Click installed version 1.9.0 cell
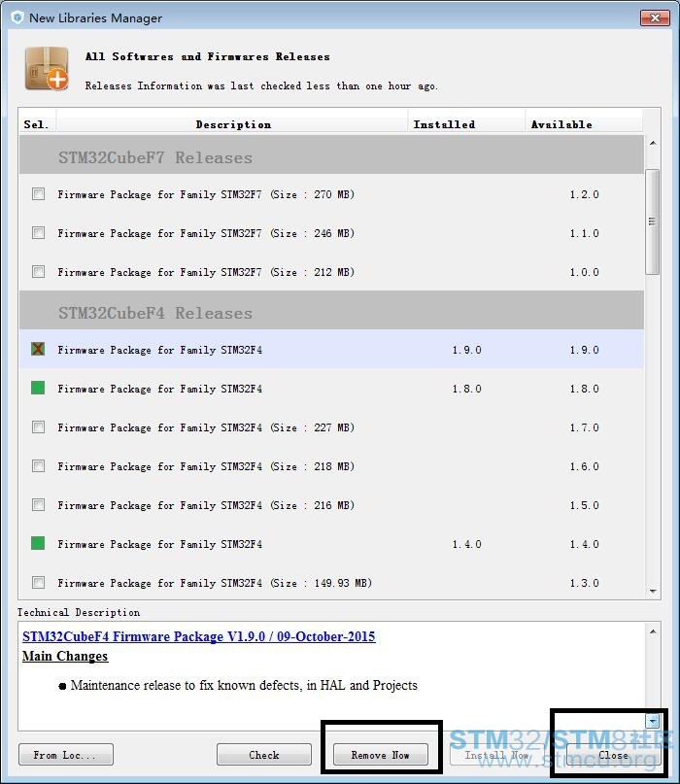Image resolution: width=680 pixels, height=784 pixels. (x=466, y=350)
